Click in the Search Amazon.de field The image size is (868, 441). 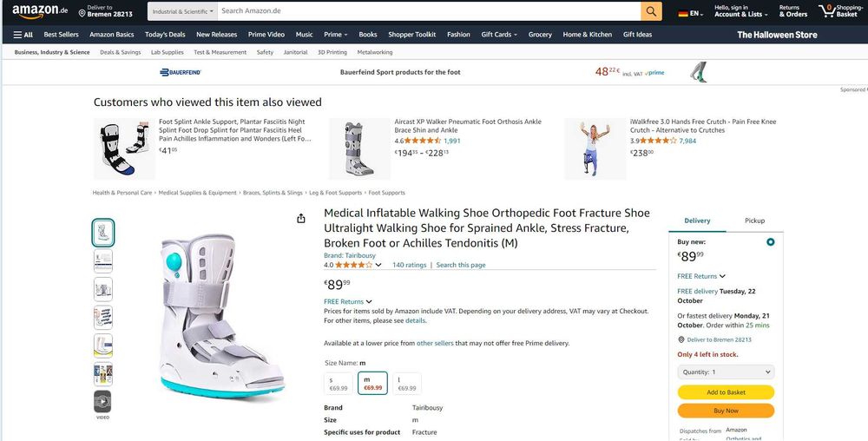(425, 11)
